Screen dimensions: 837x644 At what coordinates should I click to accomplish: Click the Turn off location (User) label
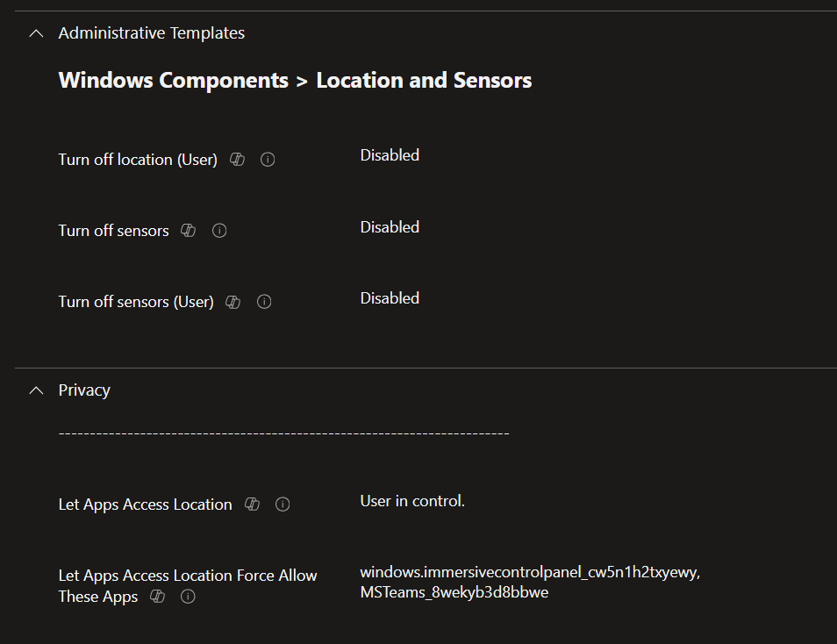pyautogui.click(x=138, y=160)
